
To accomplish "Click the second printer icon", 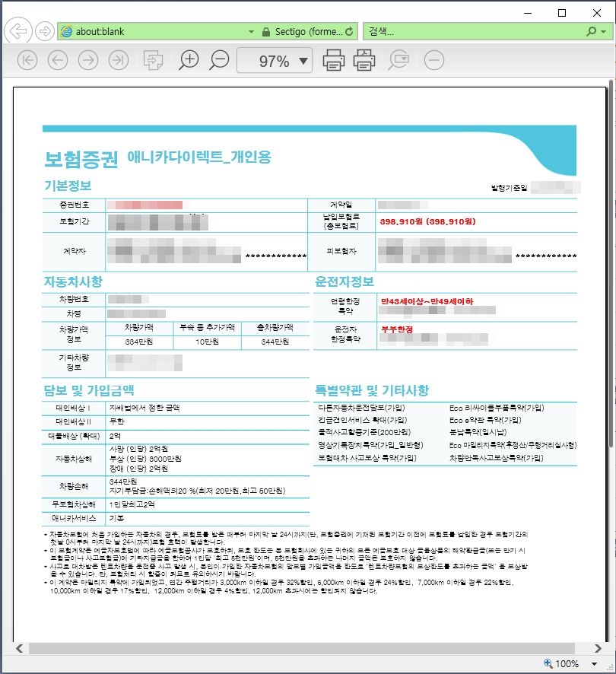I will pyautogui.click(x=364, y=60).
